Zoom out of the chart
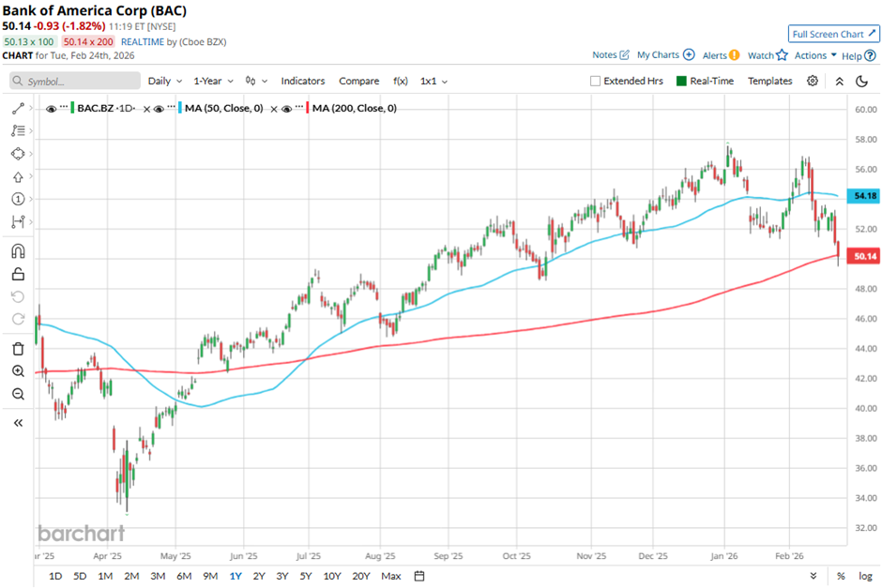This screenshot has width=882, height=588. [x=18, y=394]
